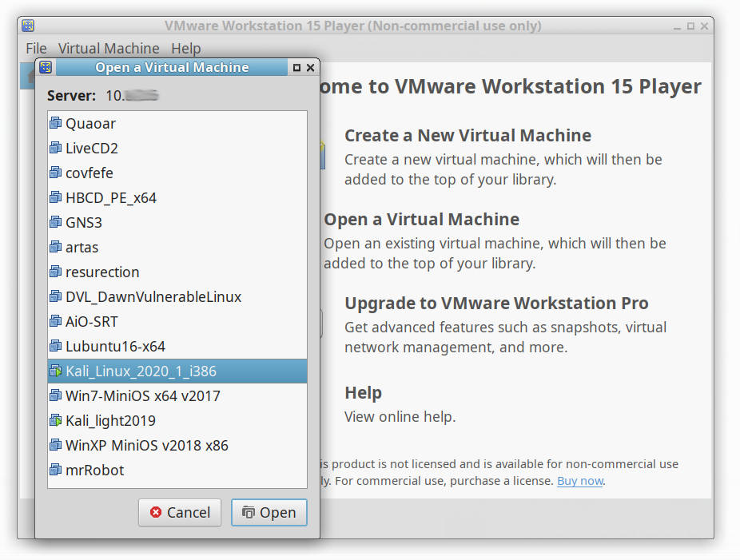Click the VM icon beside DVL_DawnVulnerableLinux

[x=56, y=296]
